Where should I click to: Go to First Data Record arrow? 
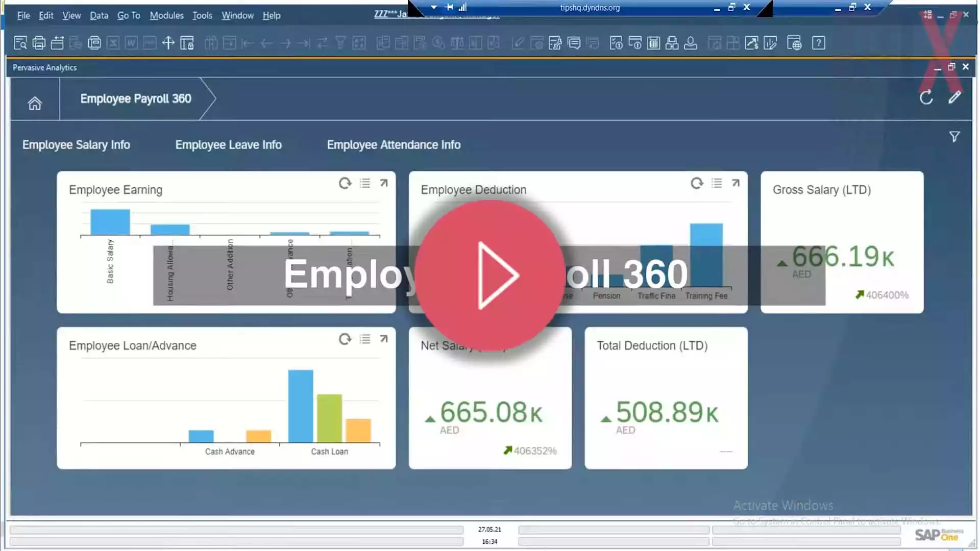pyautogui.click(x=248, y=43)
